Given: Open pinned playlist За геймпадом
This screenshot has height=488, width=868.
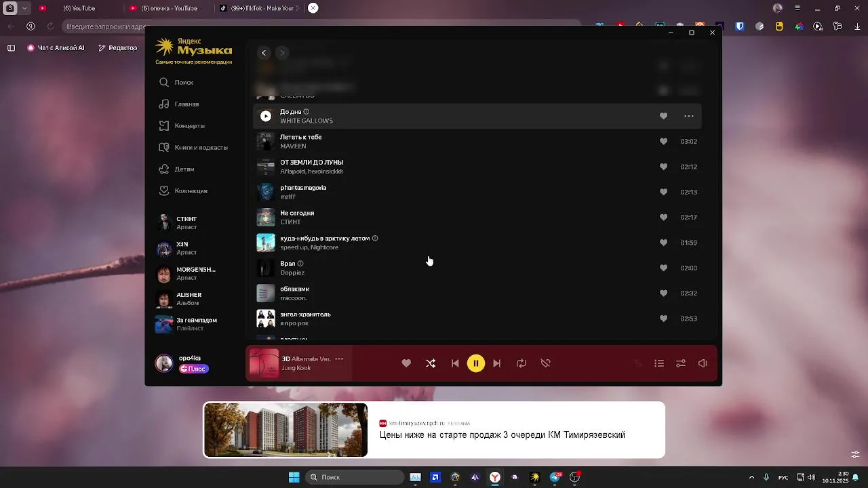Looking at the screenshot, I should click(186, 324).
